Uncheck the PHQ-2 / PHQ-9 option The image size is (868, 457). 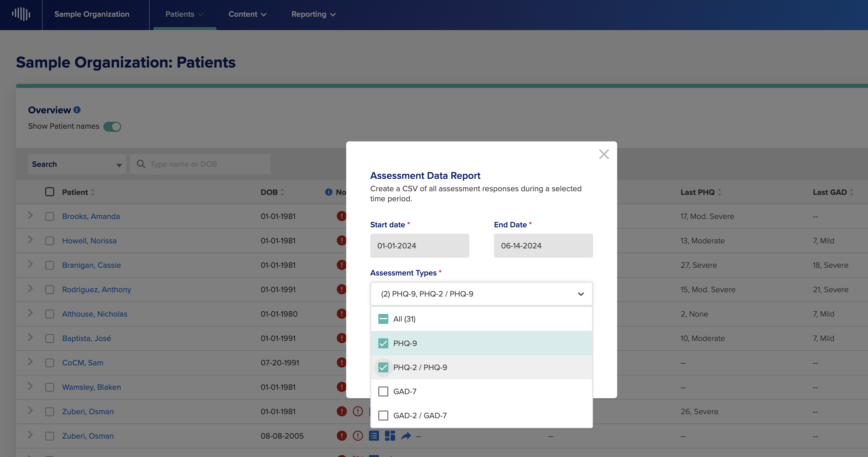pos(383,367)
